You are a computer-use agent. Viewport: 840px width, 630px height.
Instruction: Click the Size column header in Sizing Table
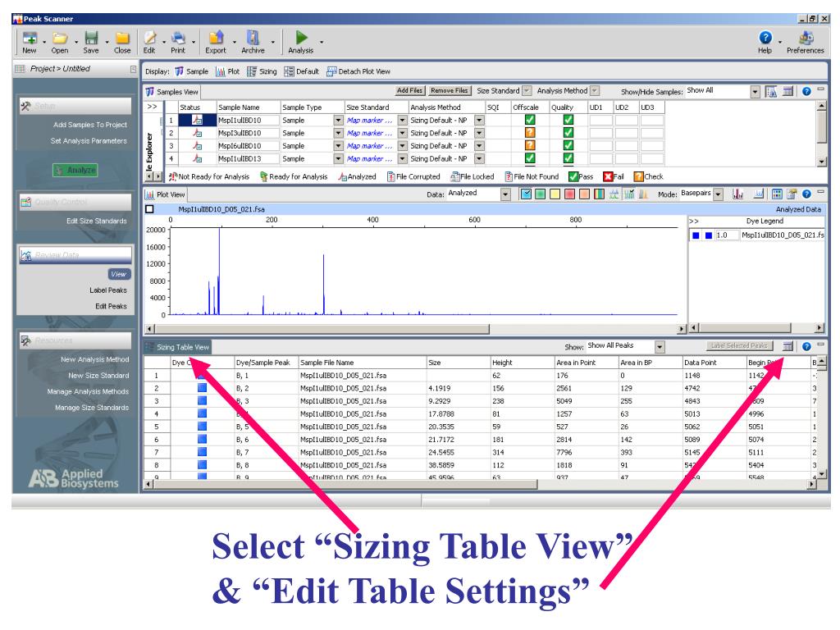[458, 363]
